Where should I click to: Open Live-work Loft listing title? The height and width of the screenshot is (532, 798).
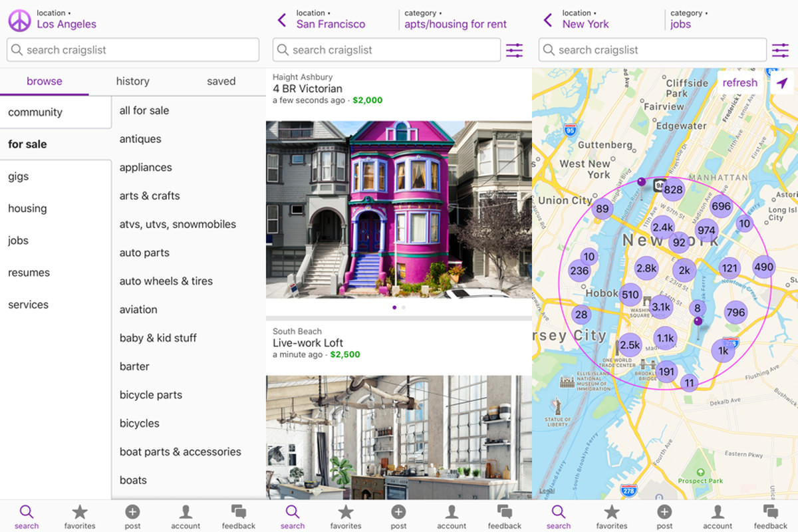[308, 343]
